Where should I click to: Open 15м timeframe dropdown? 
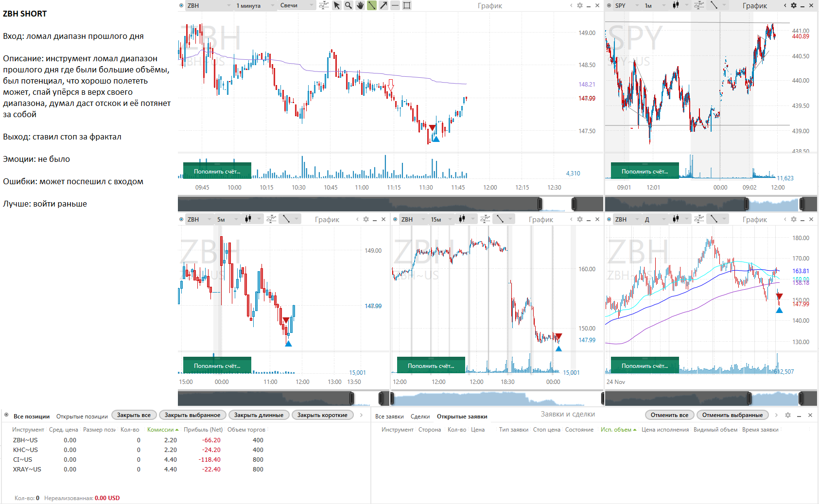[x=441, y=219]
